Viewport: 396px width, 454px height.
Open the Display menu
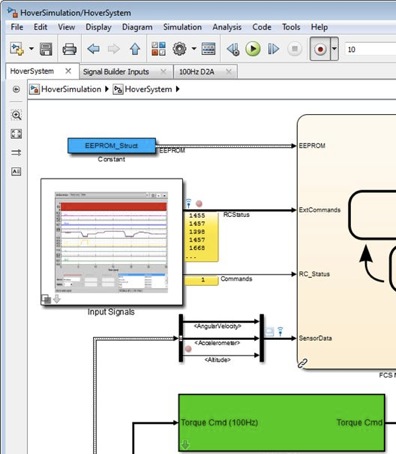pyautogui.click(x=98, y=27)
